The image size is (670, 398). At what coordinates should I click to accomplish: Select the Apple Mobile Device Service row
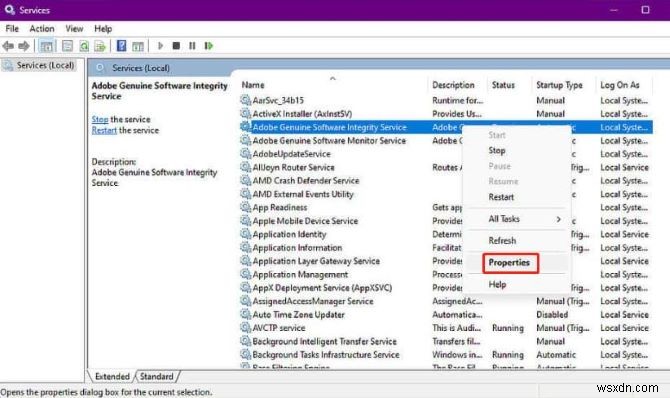point(305,221)
